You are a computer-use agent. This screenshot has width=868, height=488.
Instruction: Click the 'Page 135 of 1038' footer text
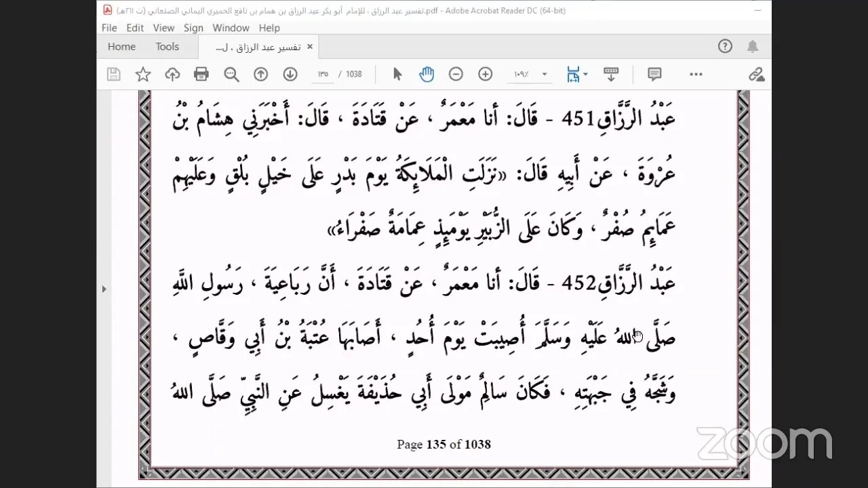point(443,445)
